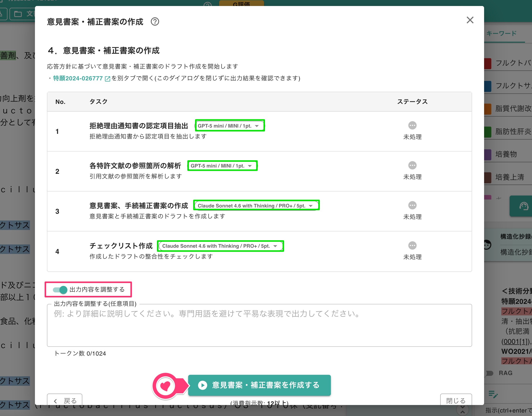The width and height of the screenshot is (532, 416).
Task: Open model dropdown for 意見書案、手続補正書案の作成
Action: point(256,206)
